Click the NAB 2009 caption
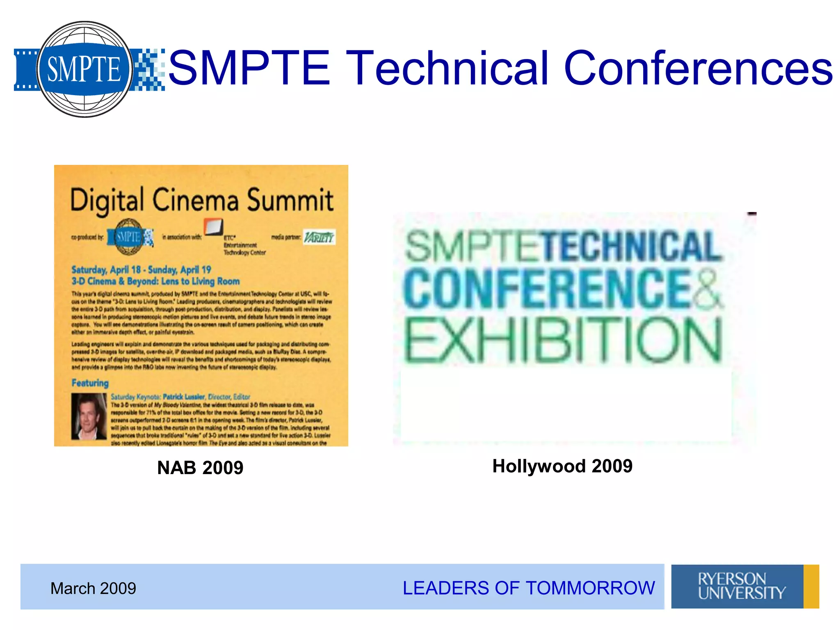 click(x=200, y=468)
